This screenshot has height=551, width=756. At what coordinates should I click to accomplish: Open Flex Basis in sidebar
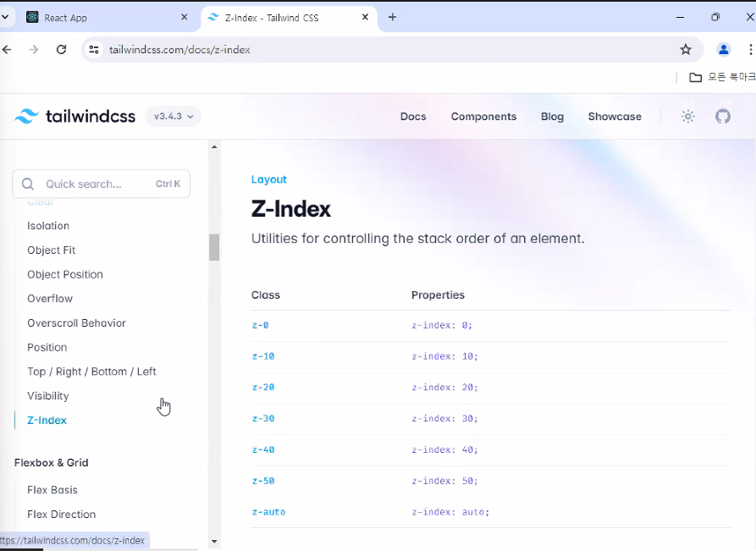click(x=52, y=490)
